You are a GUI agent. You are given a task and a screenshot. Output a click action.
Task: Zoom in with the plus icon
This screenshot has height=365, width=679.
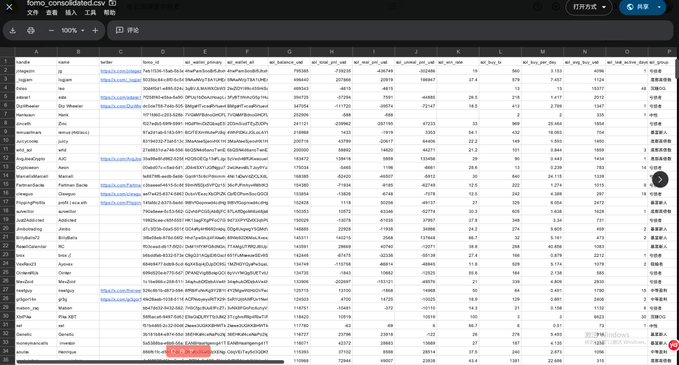click(x=95, y=30)
